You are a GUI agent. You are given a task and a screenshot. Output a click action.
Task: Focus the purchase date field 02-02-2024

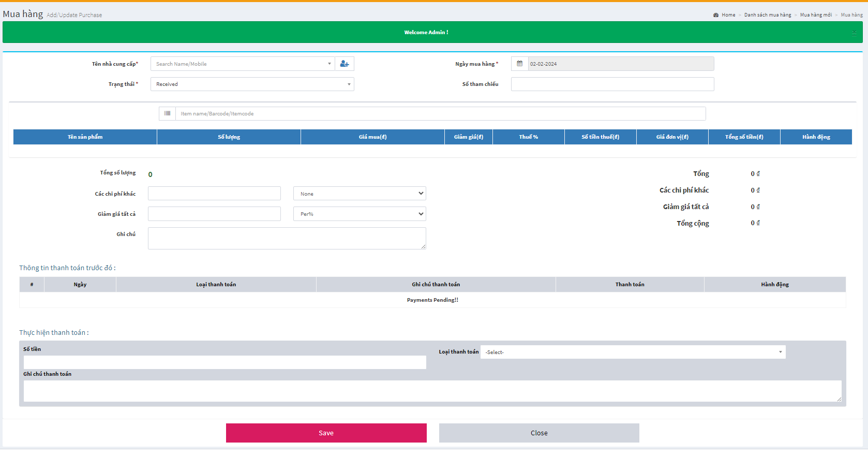click(621, 64)
